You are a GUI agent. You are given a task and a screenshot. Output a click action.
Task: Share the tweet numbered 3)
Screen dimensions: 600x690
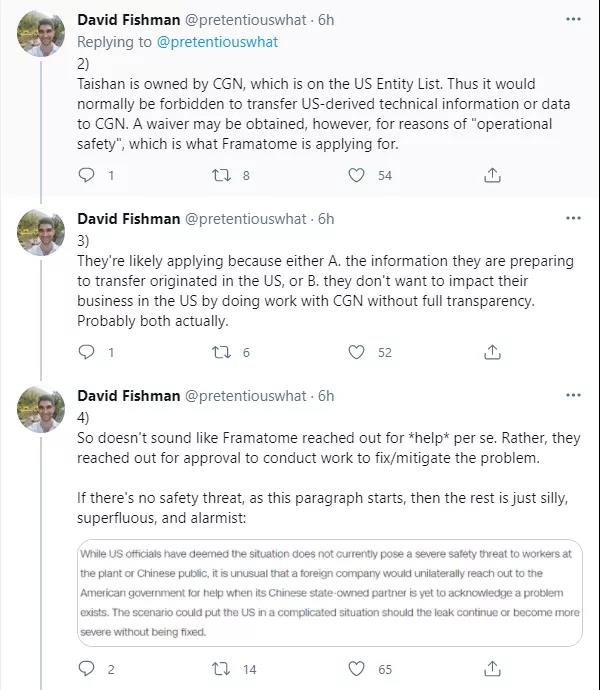492,352
